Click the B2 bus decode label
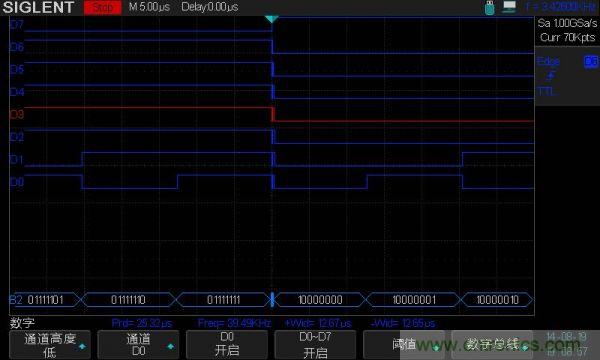Image resolution: width=600 pixels, height=360 pixels. pyautogui.click(x=16, y=300)
